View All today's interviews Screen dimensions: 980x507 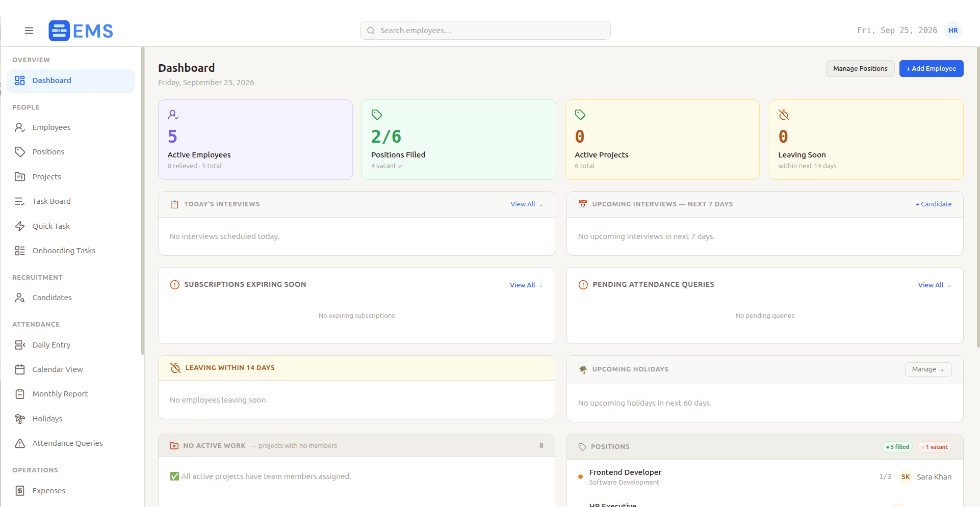point(527,204)
